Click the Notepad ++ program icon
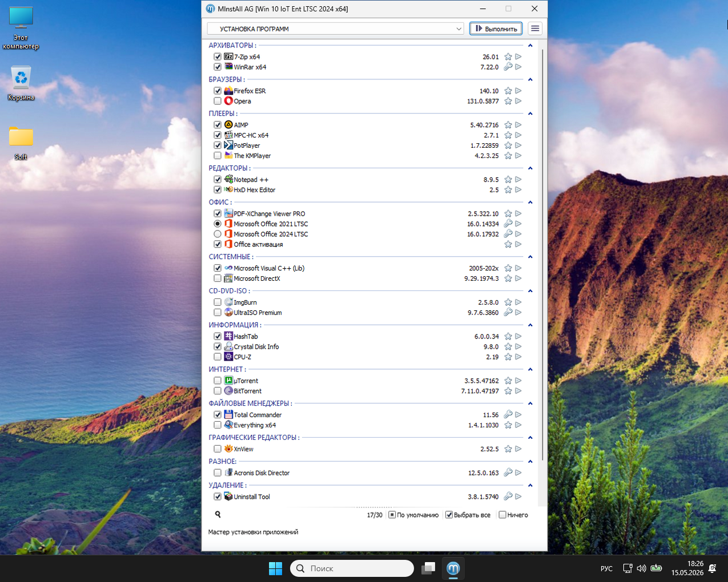Viewport: 728px width, 582px height. click(x=228, y=179)
